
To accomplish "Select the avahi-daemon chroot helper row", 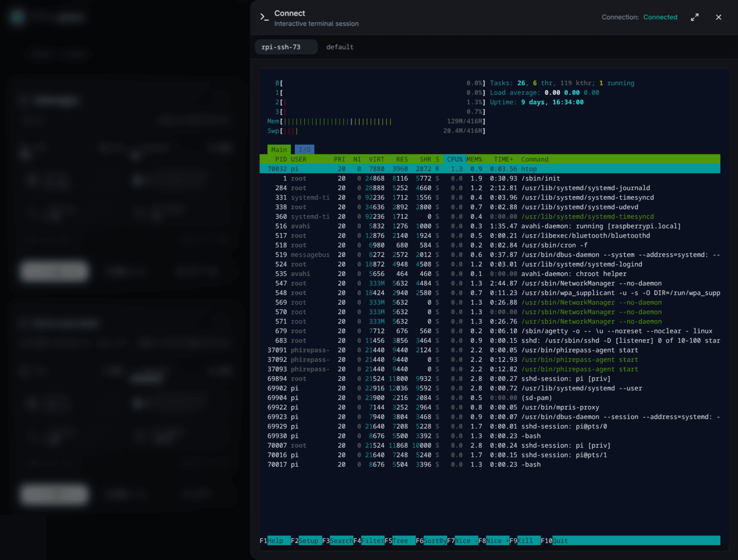I will click(490, 274).
